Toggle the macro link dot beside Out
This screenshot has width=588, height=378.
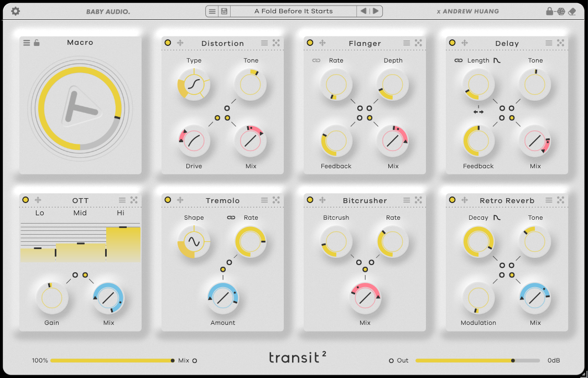coord(391,361)
